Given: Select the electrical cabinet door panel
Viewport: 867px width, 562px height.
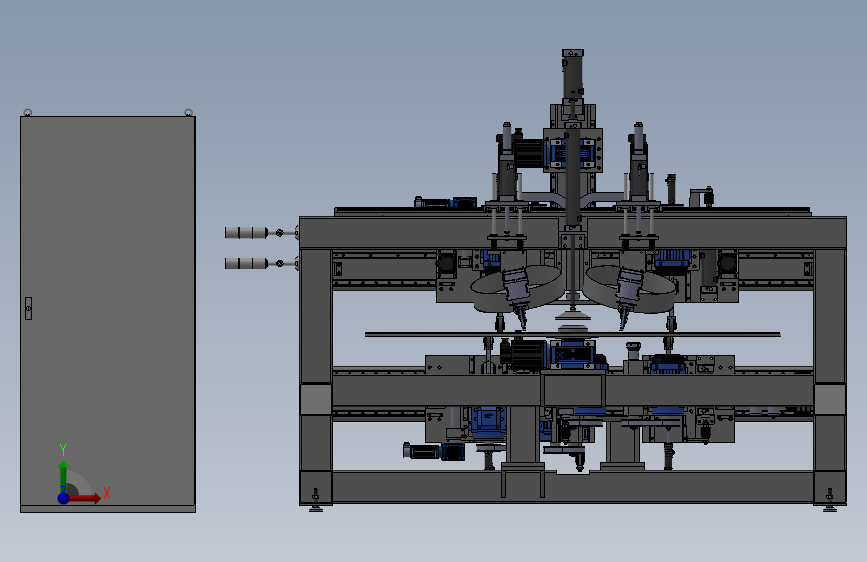Looking at the screenshot, I should (x=108, y=310).
